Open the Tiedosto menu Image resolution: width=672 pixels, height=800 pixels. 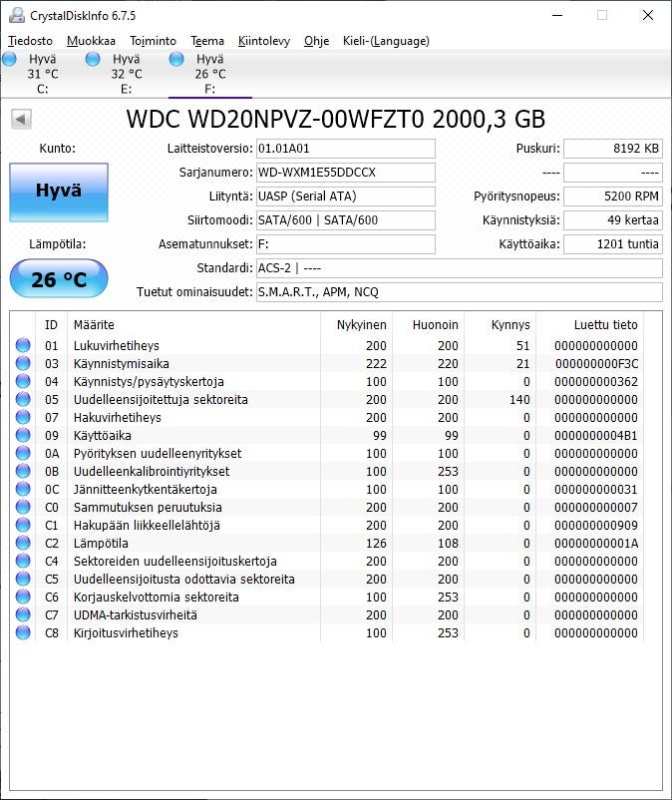[x=31, y=41]
